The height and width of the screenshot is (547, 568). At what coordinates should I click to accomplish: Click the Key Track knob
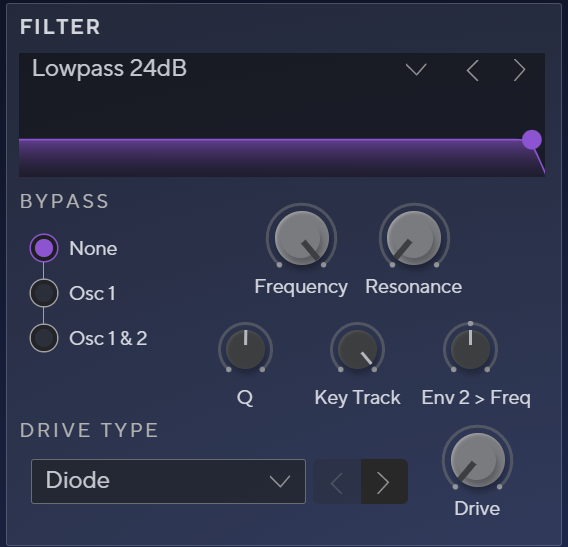click(x=357, y=349)
